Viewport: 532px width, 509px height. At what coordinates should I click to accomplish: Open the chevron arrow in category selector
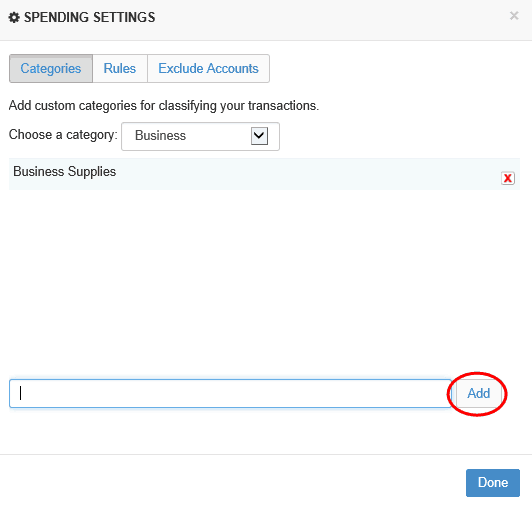tap(259, 136)
